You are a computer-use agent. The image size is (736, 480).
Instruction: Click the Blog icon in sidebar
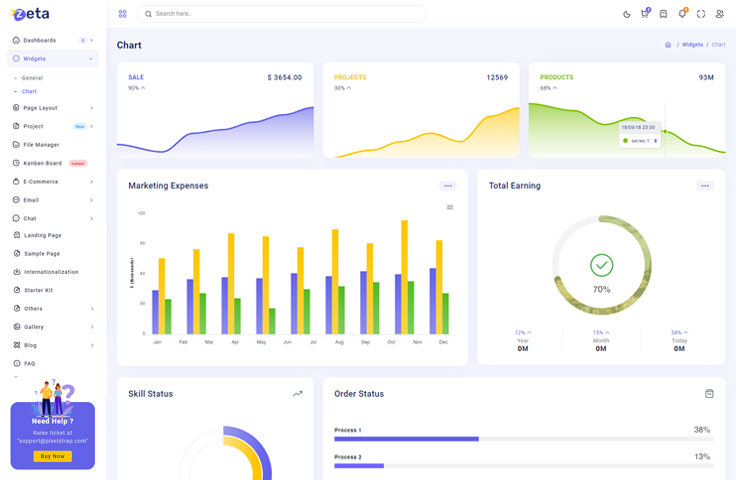17,345
